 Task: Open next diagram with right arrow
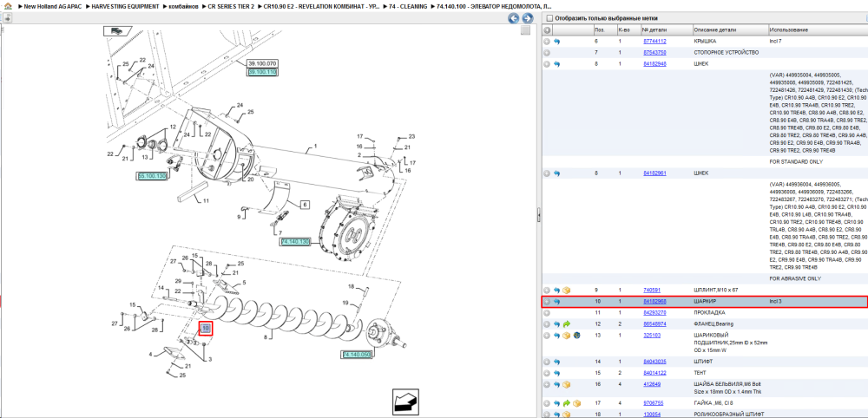coord(528,18)
